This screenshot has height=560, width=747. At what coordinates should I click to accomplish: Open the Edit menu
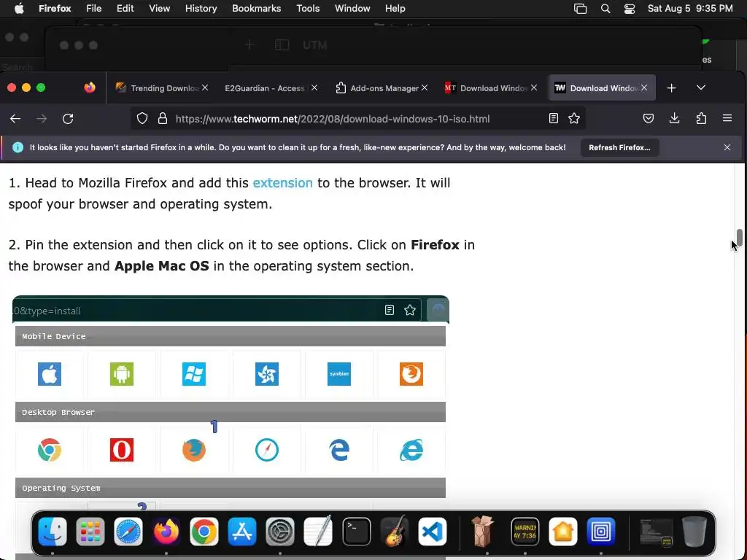(125, 9)
